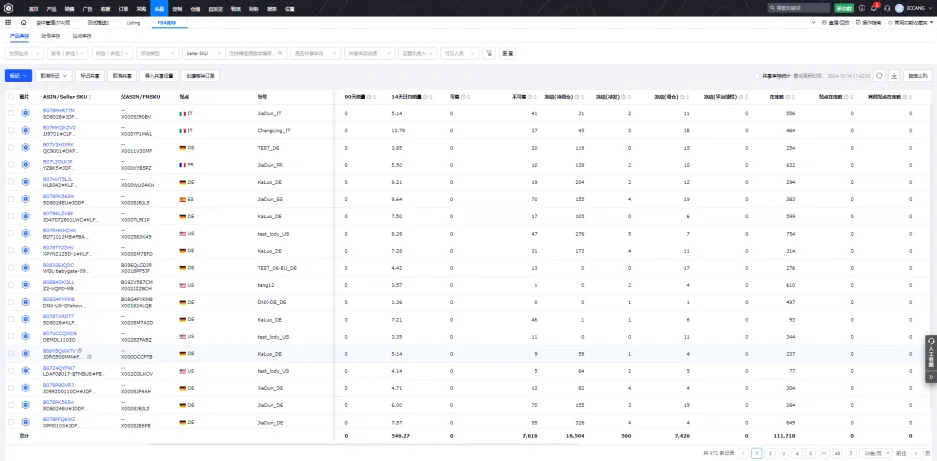This screenshot has height=461, width=937.
Task: Click the circled help icon beside the bell
Action: 862,8
